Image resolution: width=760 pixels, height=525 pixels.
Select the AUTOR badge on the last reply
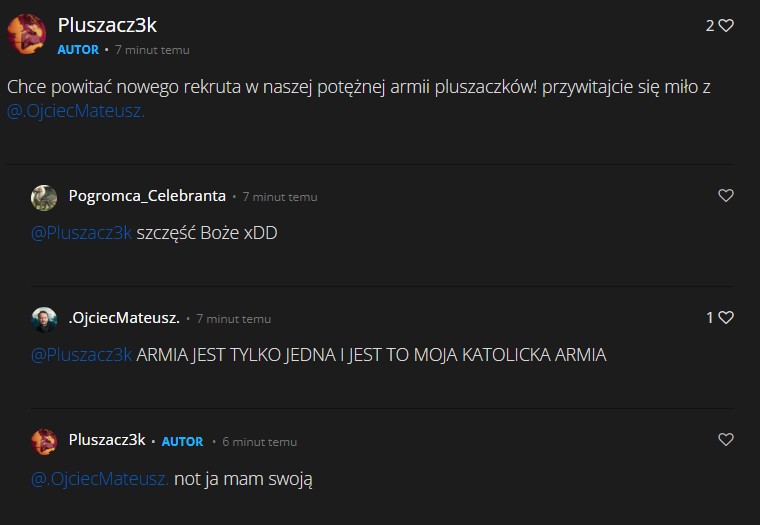click(182, 442)
